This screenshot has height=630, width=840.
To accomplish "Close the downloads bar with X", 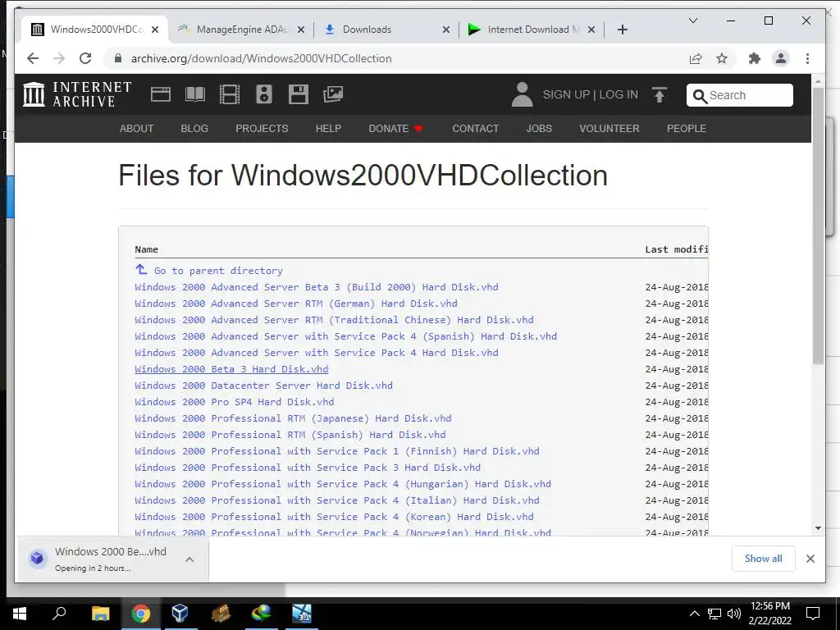I will 810,559.
